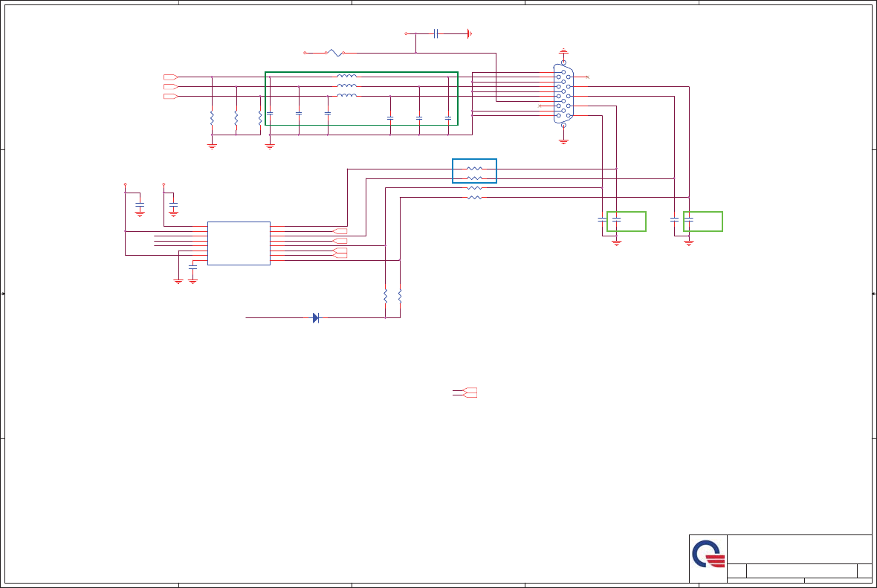Viewport: 877px width, 588px height.
Task: Select middle of three termination resistors
Action: (236, 117)
